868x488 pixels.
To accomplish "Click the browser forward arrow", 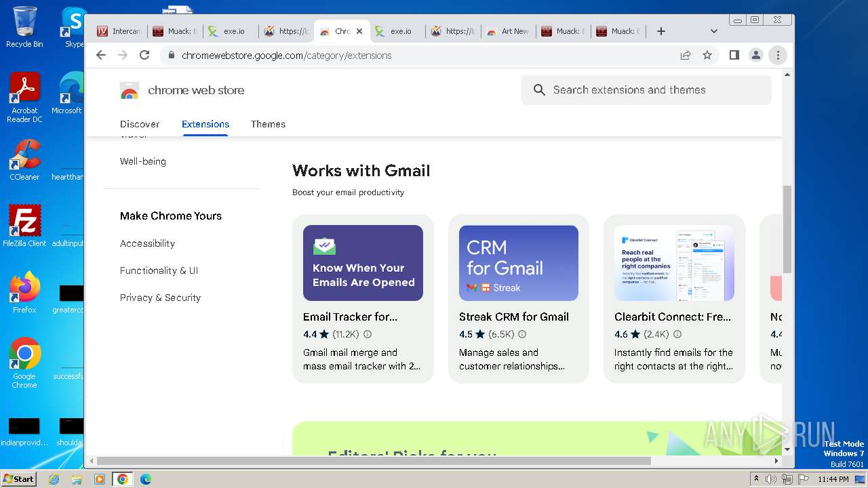I will coord(123,56).
